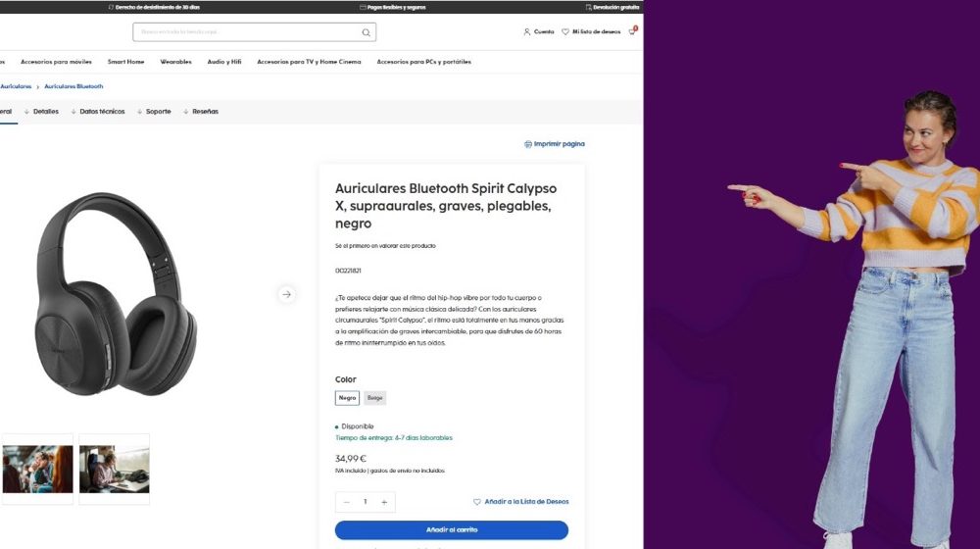Click the Imprimir página printer icon
The width and height of the screenshot is (980, 549).
click(x=528, y=144)
